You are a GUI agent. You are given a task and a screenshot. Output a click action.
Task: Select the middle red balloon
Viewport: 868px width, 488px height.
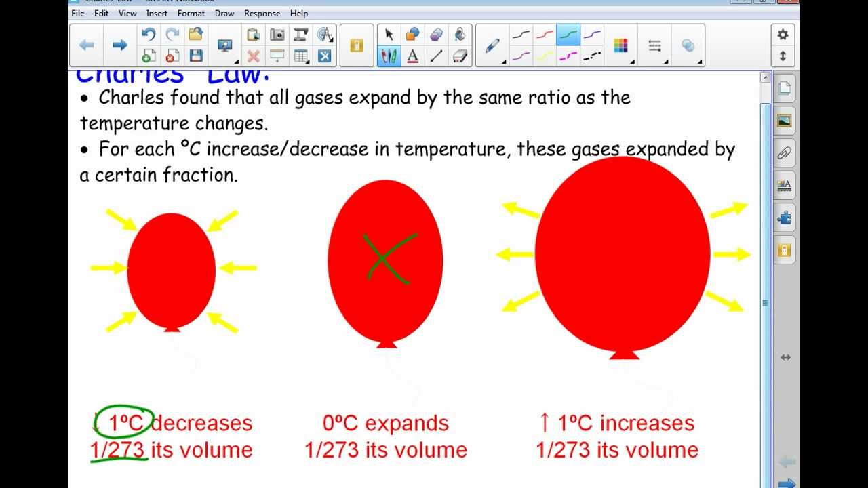(385, 264)
